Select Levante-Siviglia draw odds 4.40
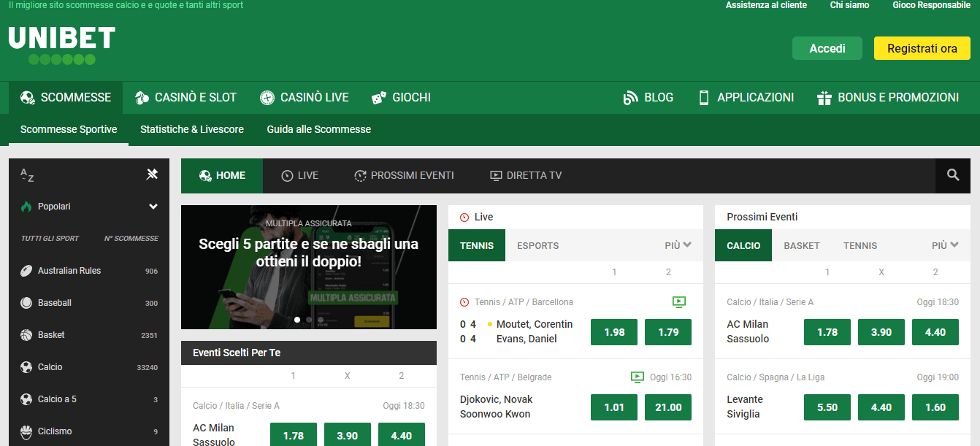Screen dimensions: 980x446 coord(881,407)
